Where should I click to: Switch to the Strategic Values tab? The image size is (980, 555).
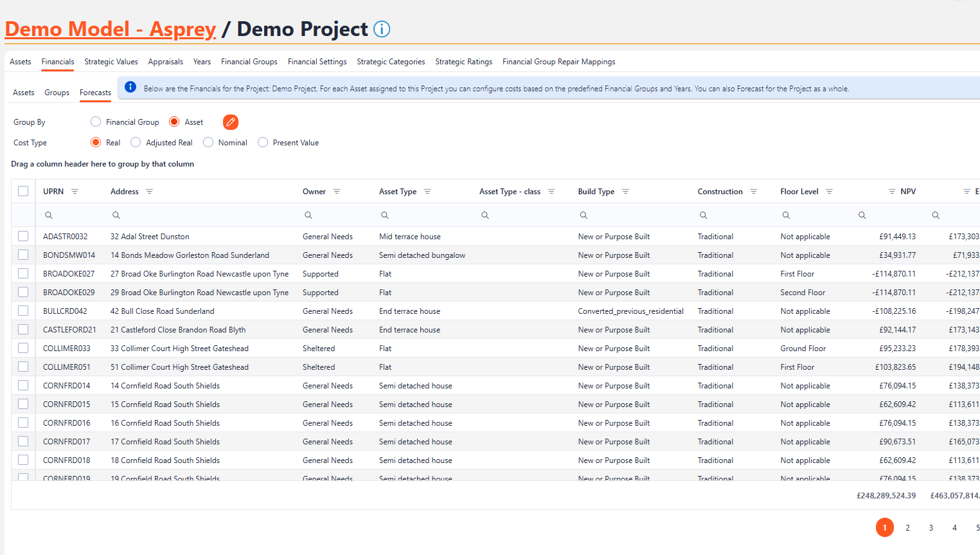(x=111, y=62)
